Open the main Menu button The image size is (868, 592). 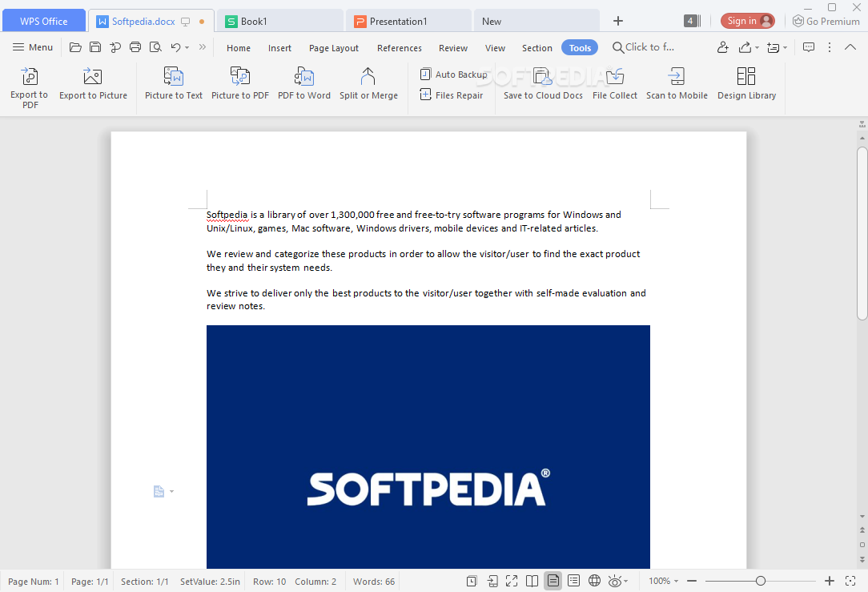pos(33,47)
